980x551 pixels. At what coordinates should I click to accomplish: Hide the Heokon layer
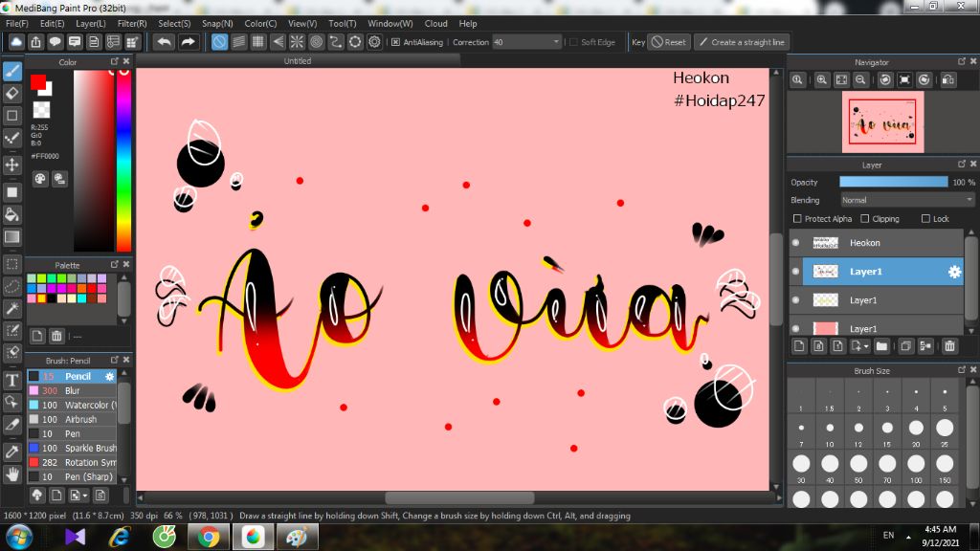coord(795,243)
